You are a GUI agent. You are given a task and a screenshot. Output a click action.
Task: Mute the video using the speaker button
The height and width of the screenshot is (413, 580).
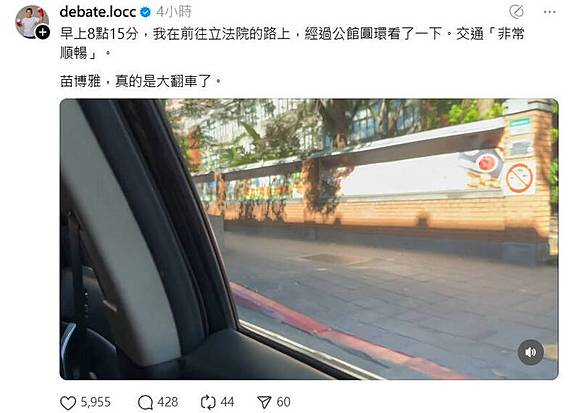click(531, 352)
